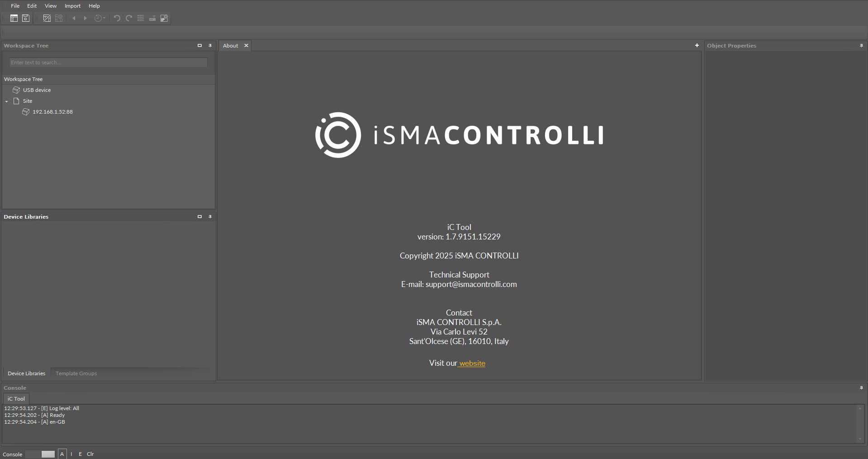Image resolution: width=868 pixels, height=459 pixels.
Task: Click the Redo arrow icon
Action: [x=129, y=18]
